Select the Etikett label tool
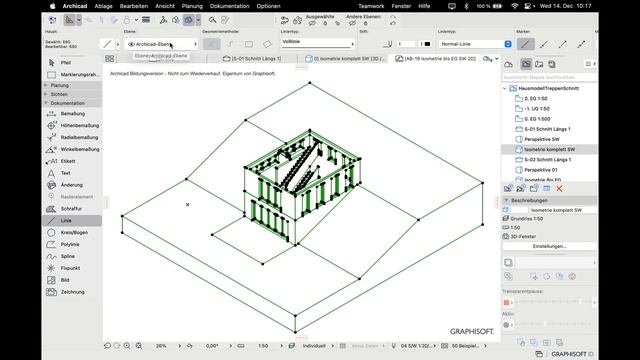 click(72, 161)
